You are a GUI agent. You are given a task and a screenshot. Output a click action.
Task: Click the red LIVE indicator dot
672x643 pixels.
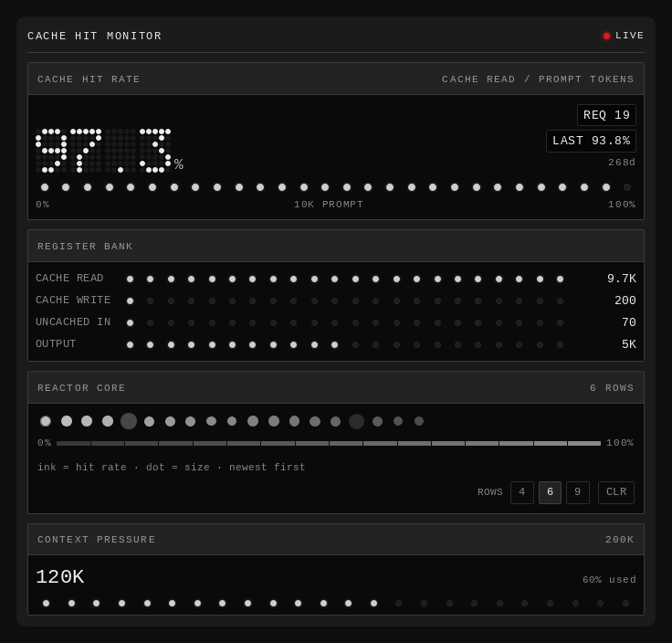(x=606, y=36)
